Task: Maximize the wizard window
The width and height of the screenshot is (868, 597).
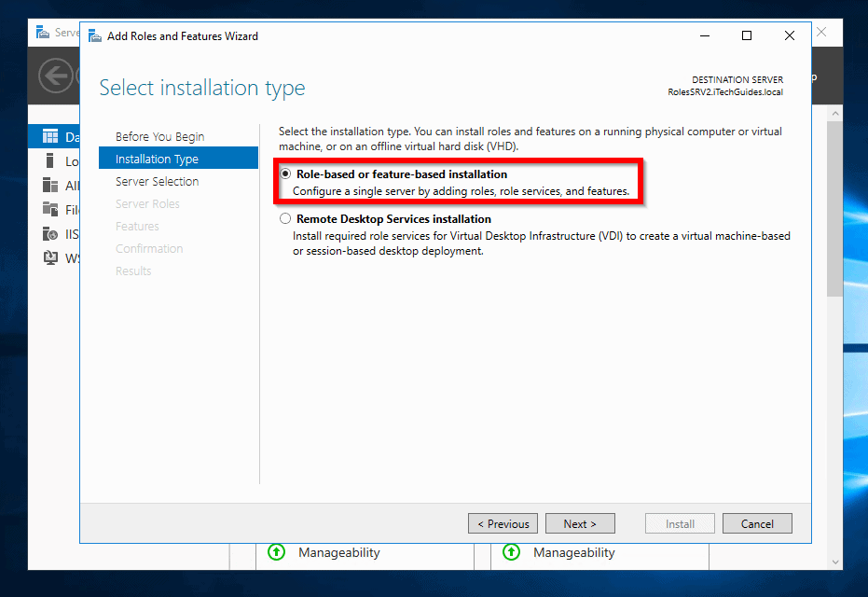Action: [746, 36]
